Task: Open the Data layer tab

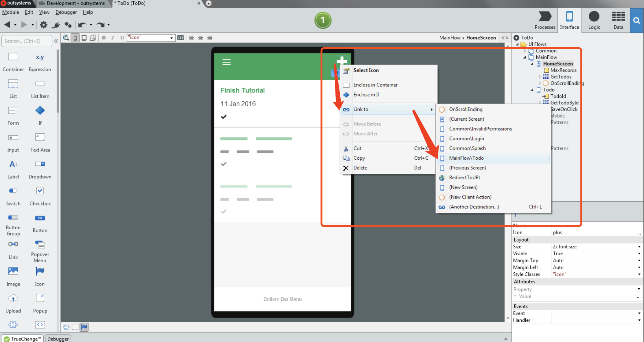Action: click(x=618, y=20)
